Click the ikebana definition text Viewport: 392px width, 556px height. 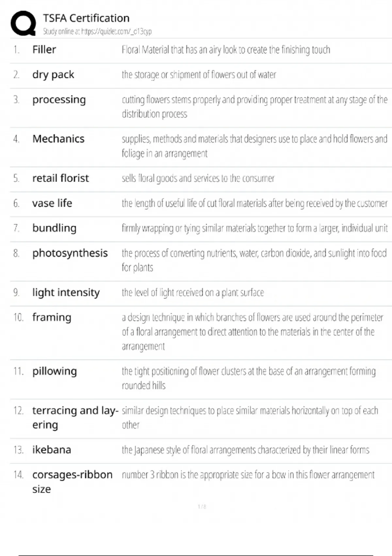(245, 450)
